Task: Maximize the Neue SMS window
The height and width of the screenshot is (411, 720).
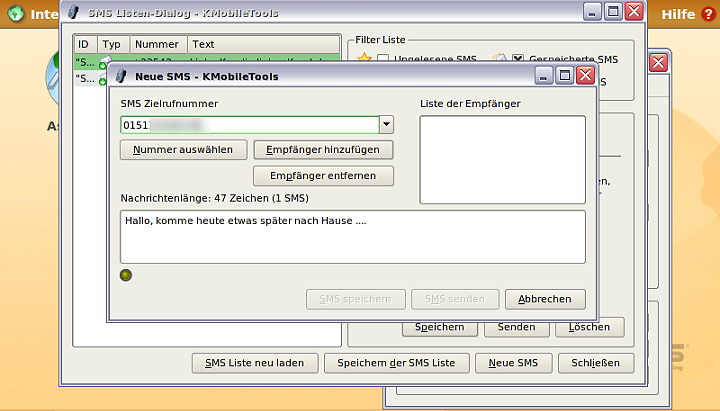Action: [x=564, y=75]
